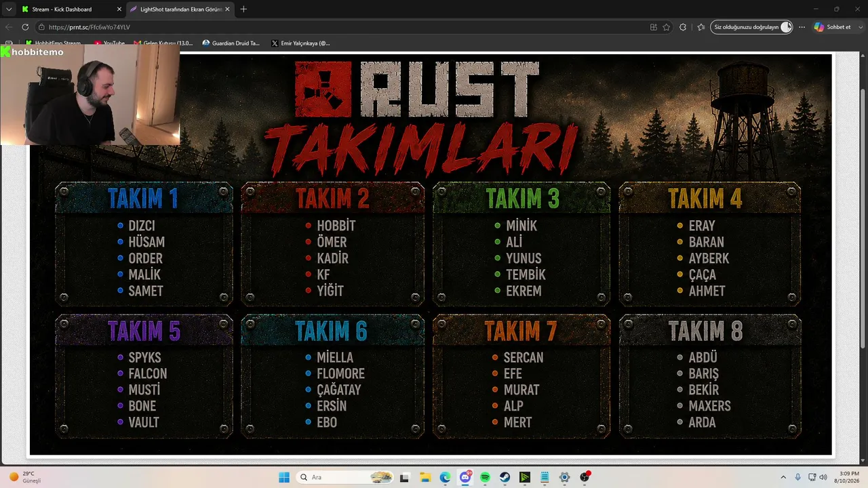The width and height of the screenshot is (868, 488).
Task: Go back to the previous page
Action: pos(9,27)
